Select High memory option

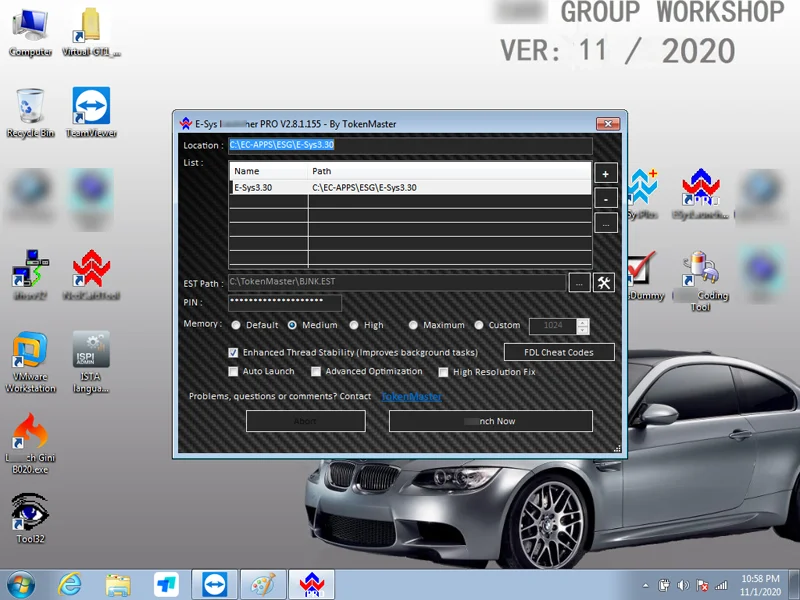pos(354,326)
